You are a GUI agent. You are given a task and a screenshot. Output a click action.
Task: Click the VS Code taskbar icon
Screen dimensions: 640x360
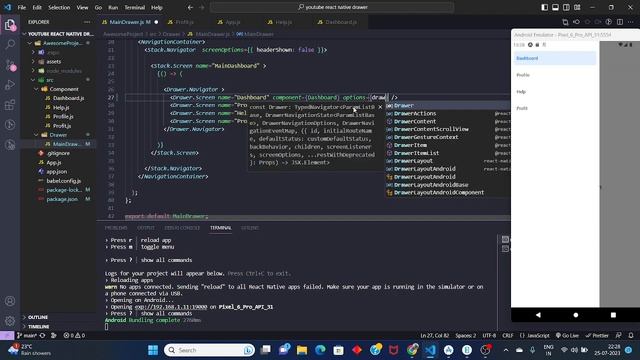(430, 350)
